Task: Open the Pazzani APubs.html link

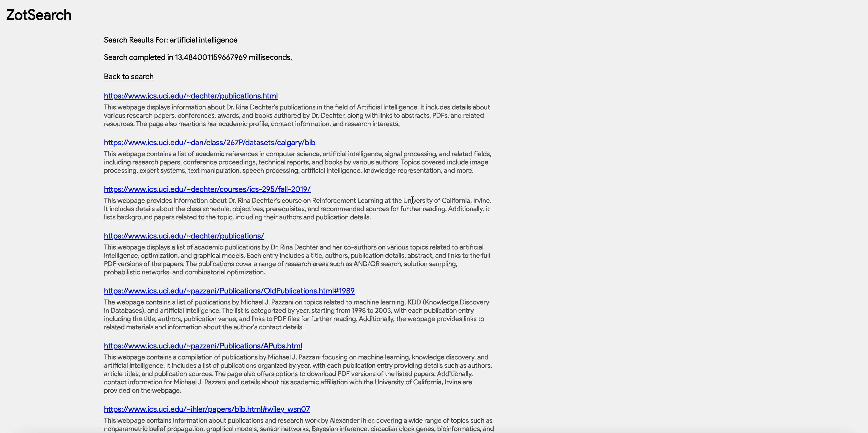Action: coord(203,346)
